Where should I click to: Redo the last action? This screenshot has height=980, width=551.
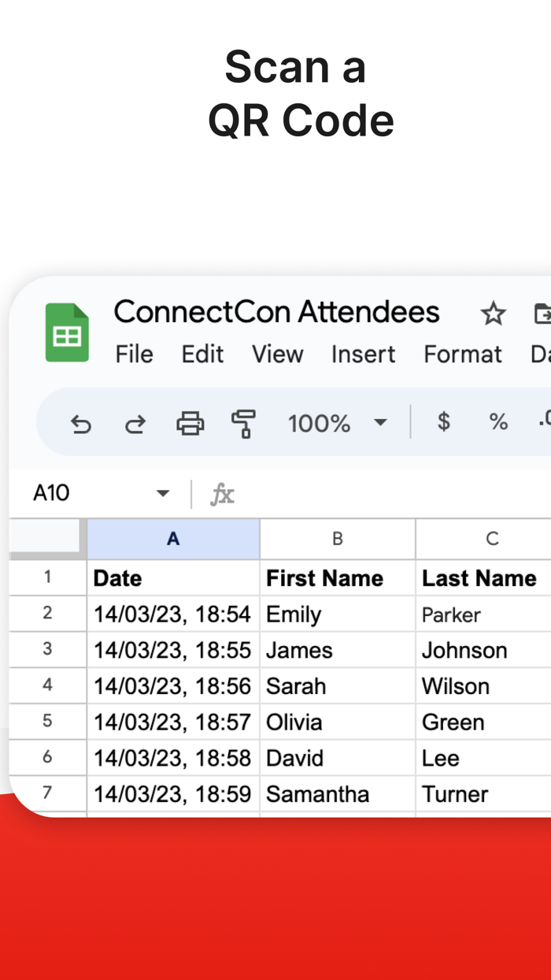pyautogui.click(x=135, y=423)
